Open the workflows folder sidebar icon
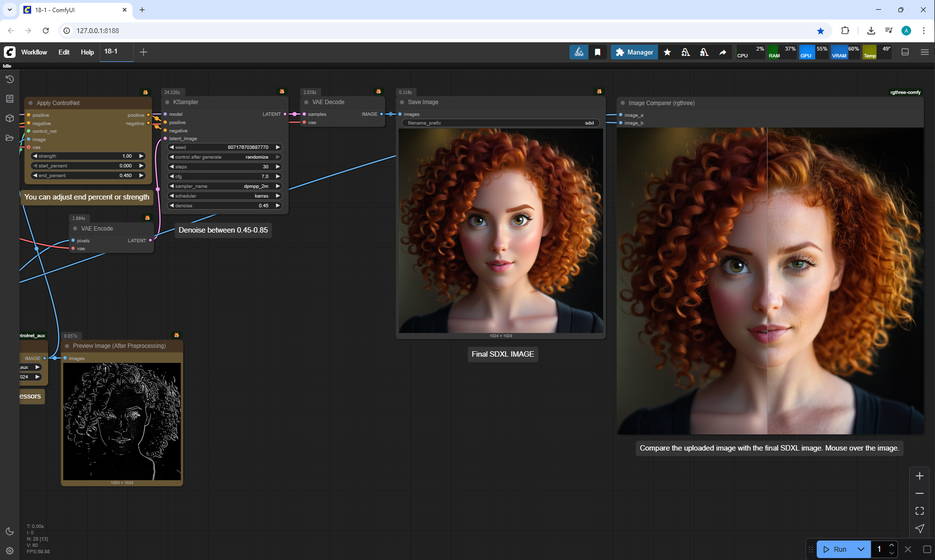935x560 pixels. (10, 138)
